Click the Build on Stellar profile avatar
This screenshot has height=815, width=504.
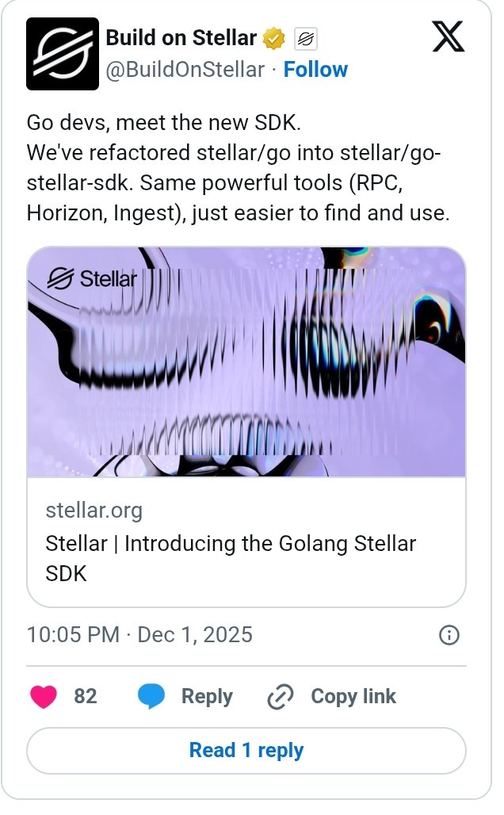(63, 54)
